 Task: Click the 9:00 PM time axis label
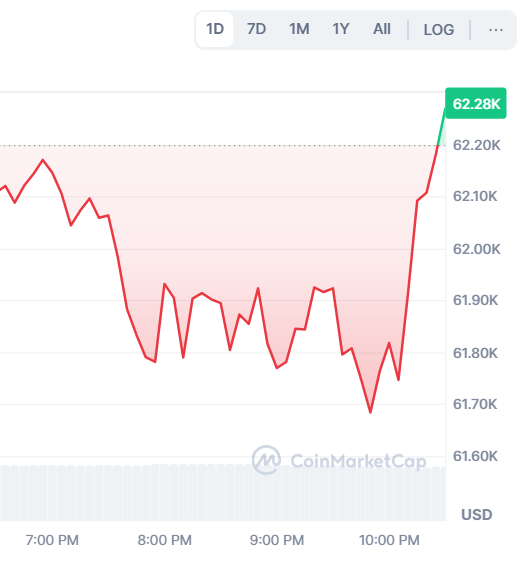(x=277, y=540)
